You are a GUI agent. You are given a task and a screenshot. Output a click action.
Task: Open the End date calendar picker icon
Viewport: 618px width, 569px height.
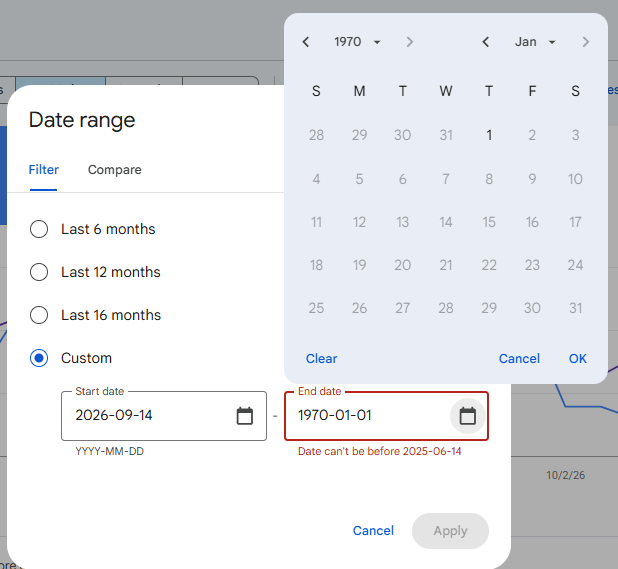(468, 416)
